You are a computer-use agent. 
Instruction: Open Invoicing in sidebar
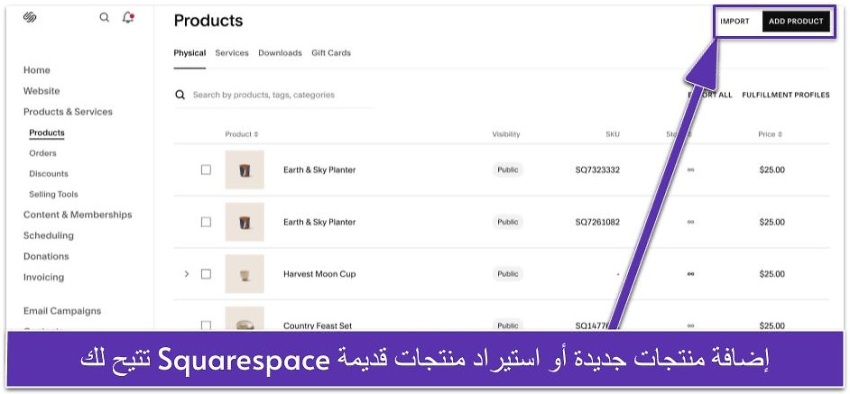(x=43, y=277)
